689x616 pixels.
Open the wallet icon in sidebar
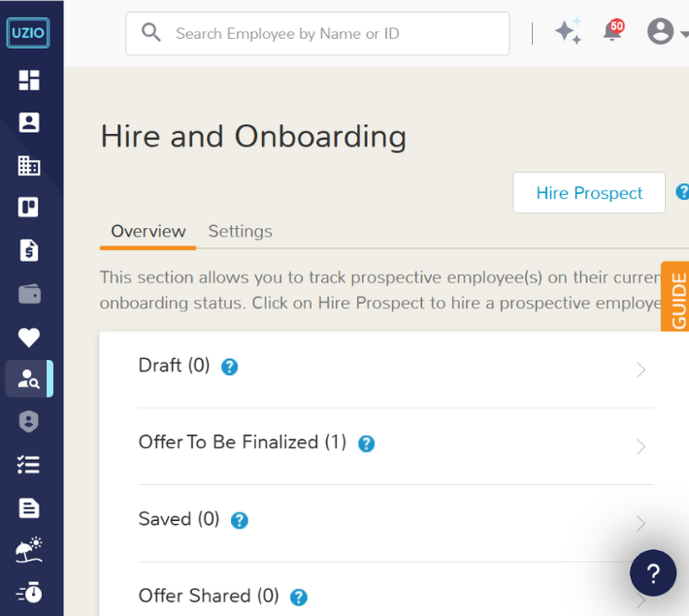(29, 294)
